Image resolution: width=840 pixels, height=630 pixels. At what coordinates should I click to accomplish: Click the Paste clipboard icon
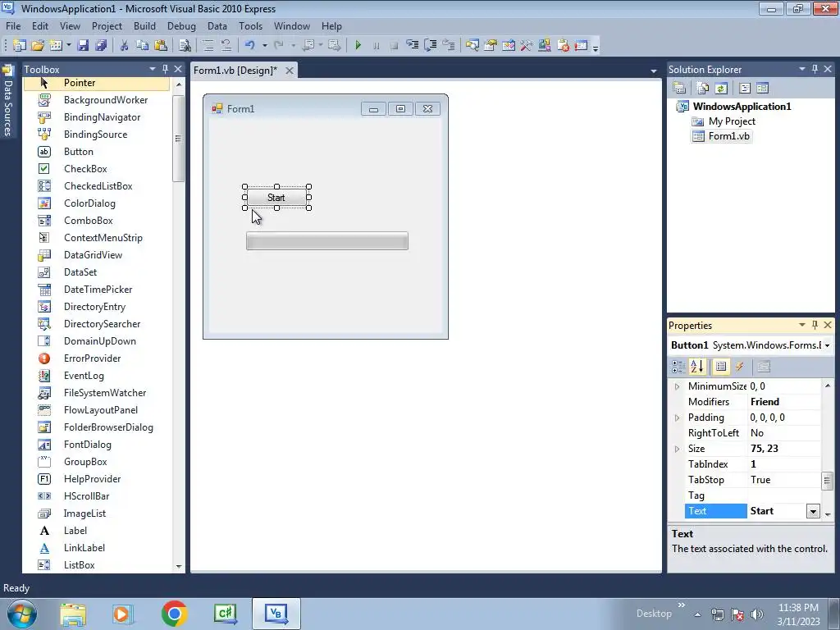click(x=160, y=46)
